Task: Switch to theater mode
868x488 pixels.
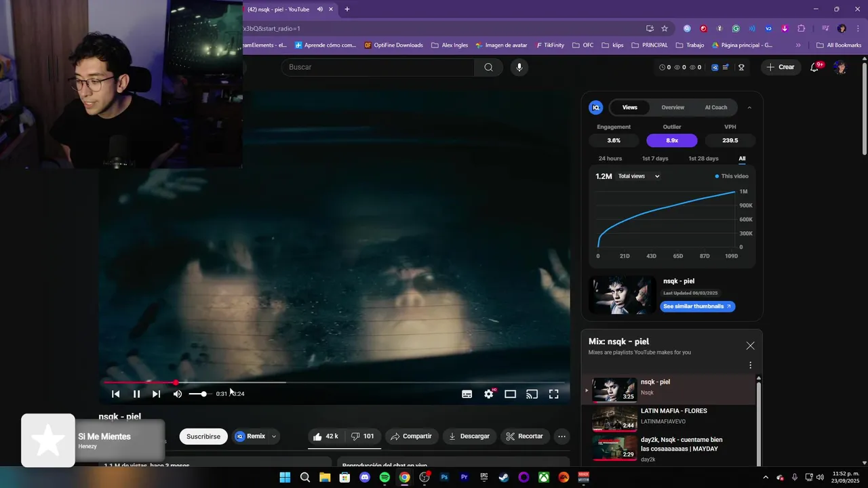Action: 510,394
